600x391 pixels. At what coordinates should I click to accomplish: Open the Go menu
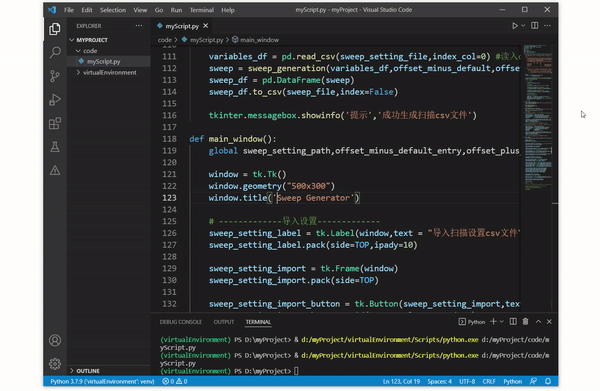[159, 10]
